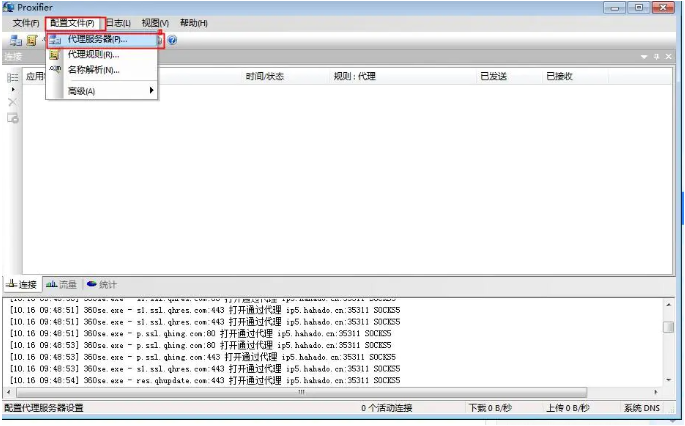Click the log scrollbar up arrow
Screen dimensions: 685x426
(x=668, y=305)
